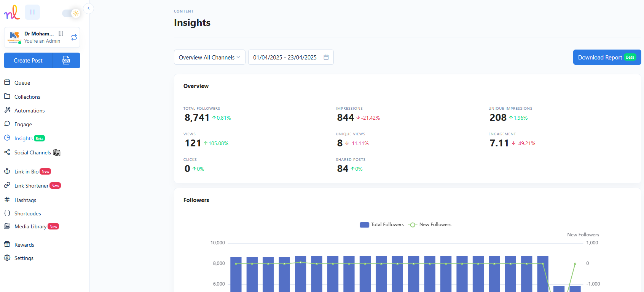
Task: Click the switch account arrows icon
Action: 74,37
